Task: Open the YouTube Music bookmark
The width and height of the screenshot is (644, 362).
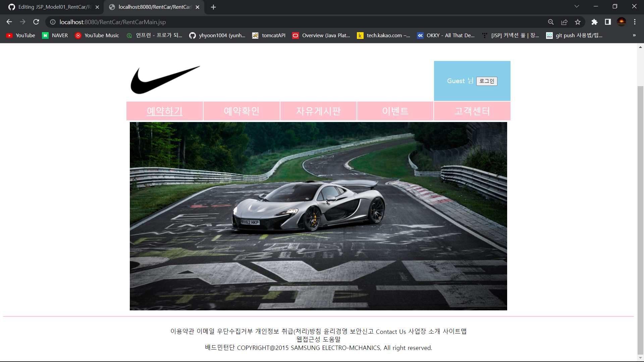Action: click(97, 35)
